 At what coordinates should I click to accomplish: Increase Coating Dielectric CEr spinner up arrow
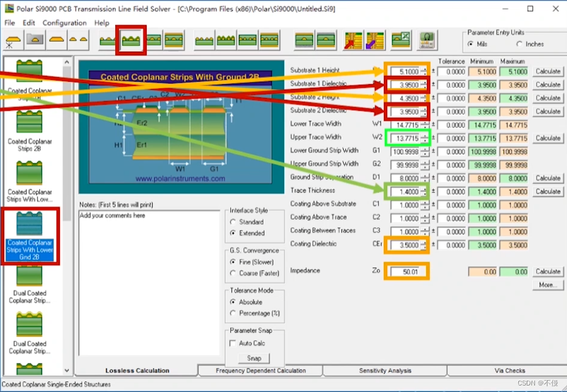(424, 243)
